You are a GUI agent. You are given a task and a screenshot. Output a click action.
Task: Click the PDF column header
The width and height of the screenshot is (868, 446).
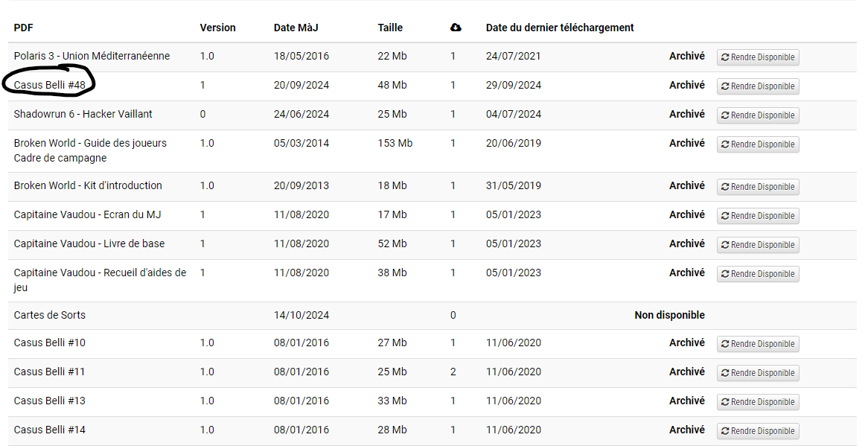(x=24, y=28)
